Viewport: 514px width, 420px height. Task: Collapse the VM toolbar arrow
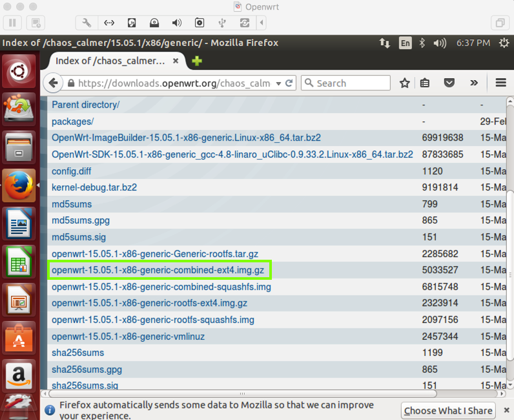tap(262, 23)
